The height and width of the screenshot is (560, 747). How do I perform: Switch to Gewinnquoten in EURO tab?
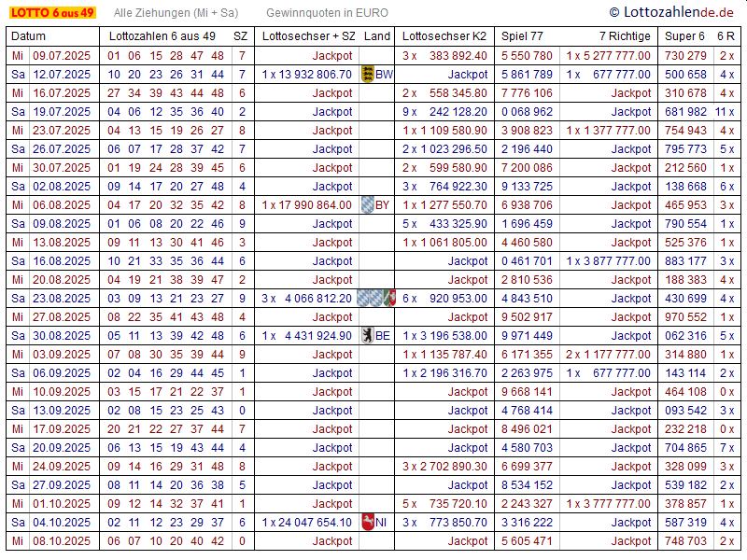tap(327, 13)
